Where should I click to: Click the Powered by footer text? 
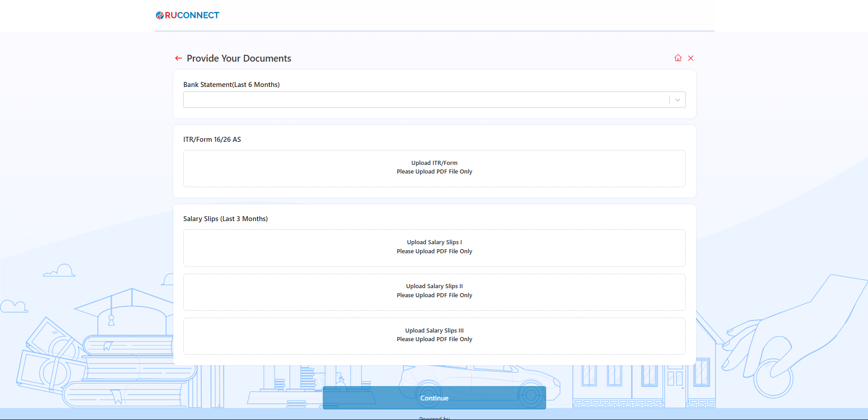[434, 418]
